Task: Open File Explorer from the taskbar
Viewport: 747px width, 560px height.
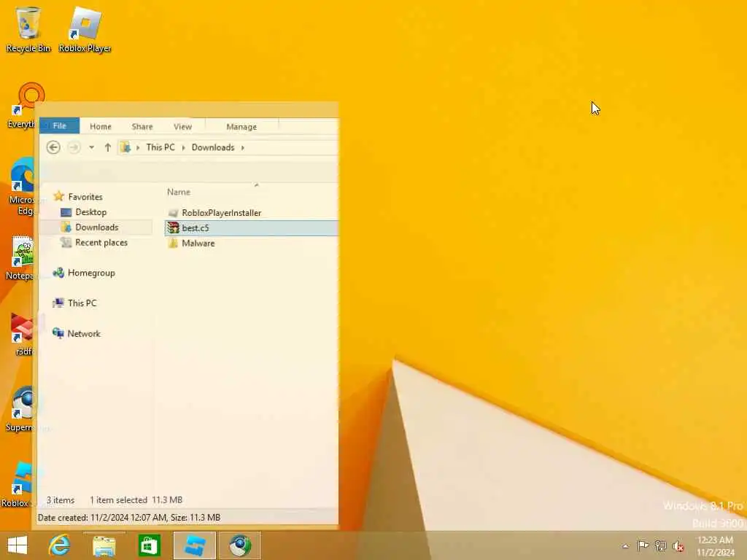Action: (x=104, y=545)
